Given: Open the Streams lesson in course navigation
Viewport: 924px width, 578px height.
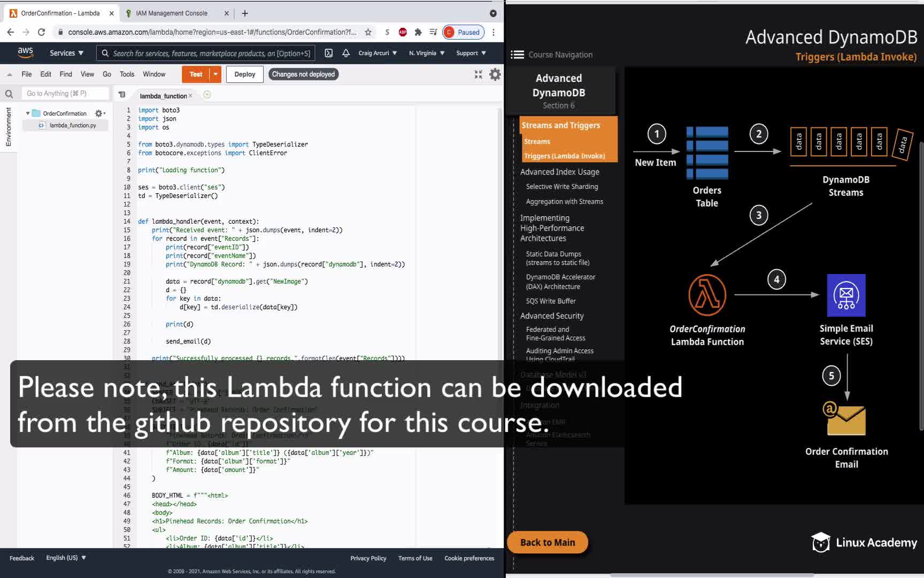Looking at the screenshot, I should click(x=537, y=141).
